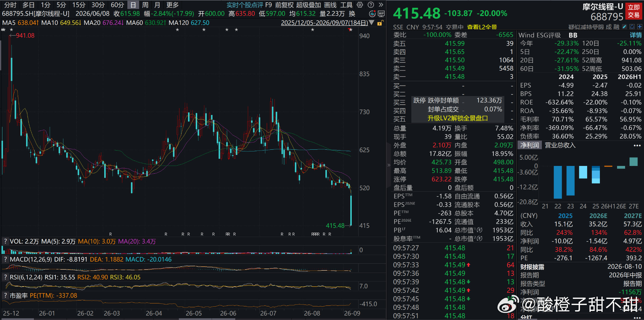Set a price alert with bell icon
The width and height of the screenshot is (644, 320).
[x=632, y=27]
